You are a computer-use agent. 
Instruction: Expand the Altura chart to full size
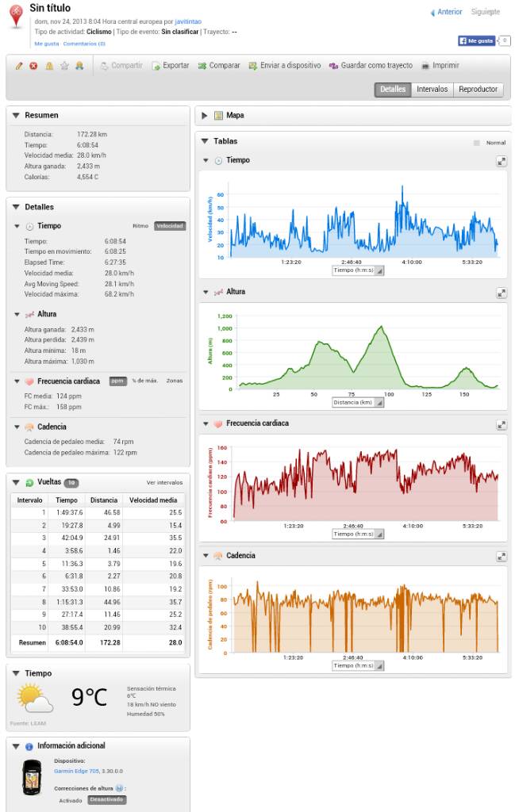pos(502,293)
